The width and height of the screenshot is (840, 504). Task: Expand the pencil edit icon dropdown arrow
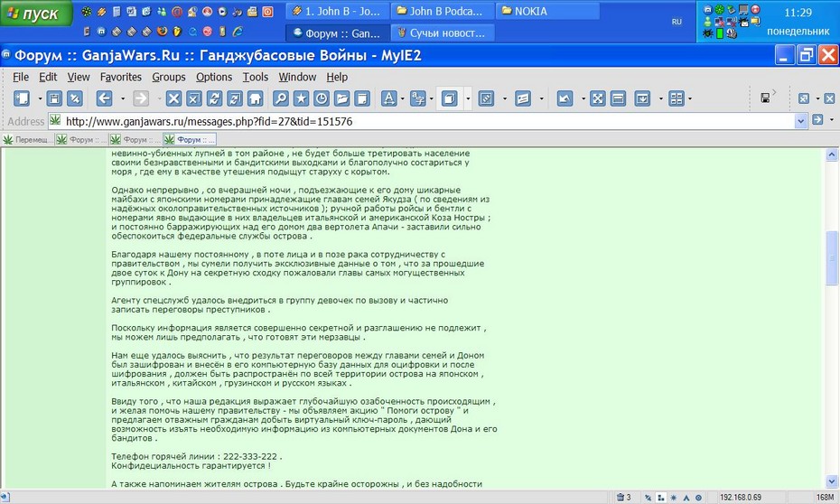[x=505, y=98]
